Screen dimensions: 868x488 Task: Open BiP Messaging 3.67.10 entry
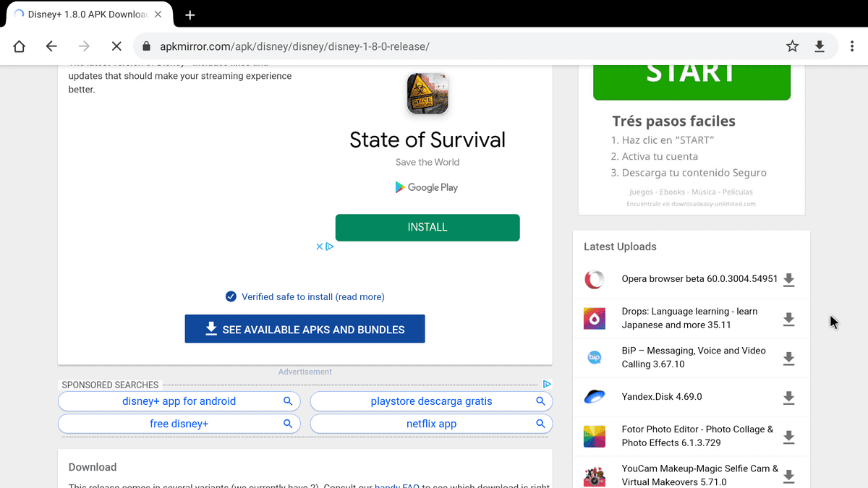coord(694,357)
